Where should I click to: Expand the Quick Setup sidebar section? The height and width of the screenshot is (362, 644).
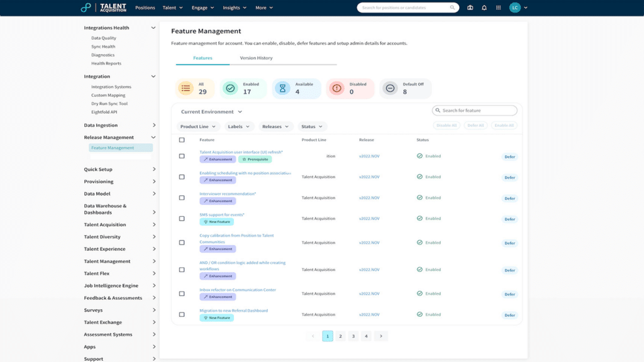(154, 169)
